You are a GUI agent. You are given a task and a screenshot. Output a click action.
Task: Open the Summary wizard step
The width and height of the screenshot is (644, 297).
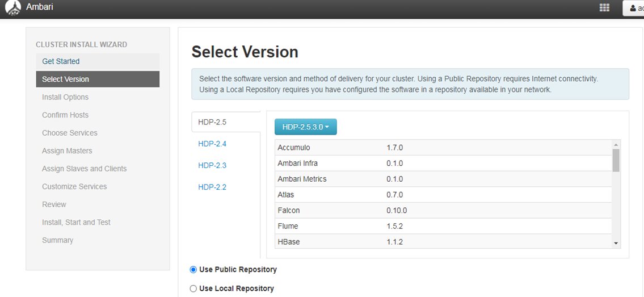tap(57, 240)
